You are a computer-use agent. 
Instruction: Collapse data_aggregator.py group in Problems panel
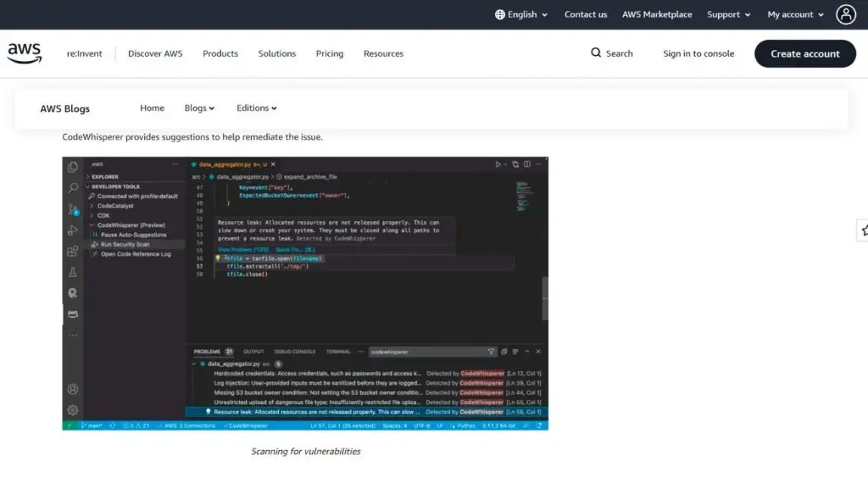click(x=194, y=363)
